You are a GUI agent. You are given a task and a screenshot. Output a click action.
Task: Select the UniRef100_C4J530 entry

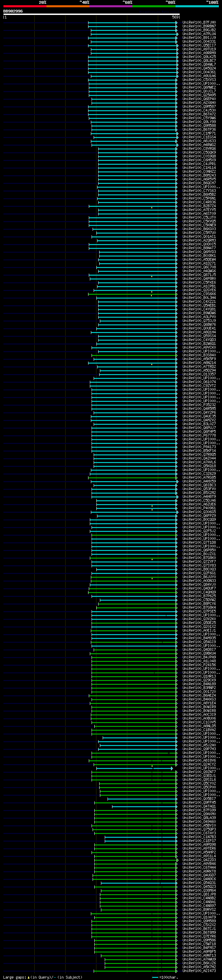click(x=199, y=110)
